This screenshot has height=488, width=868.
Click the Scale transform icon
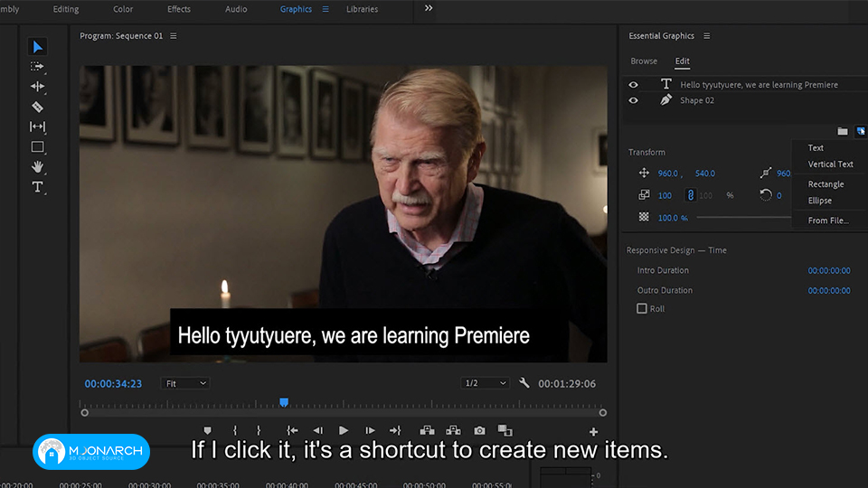[644, 195]
